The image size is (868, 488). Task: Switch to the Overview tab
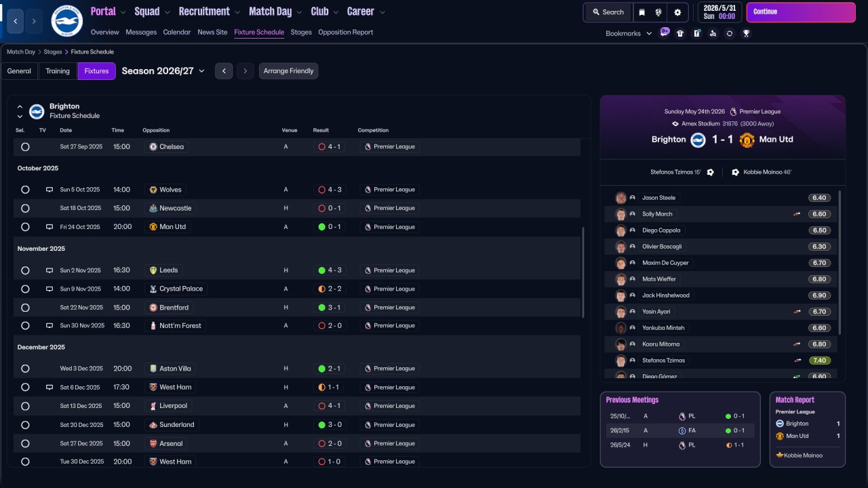pos(104,32)
